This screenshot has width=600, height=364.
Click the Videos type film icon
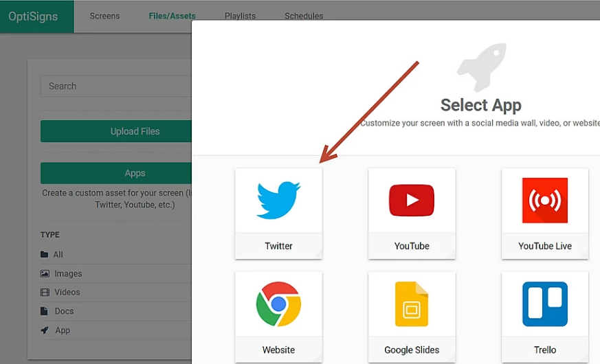[x=45, y=293]
